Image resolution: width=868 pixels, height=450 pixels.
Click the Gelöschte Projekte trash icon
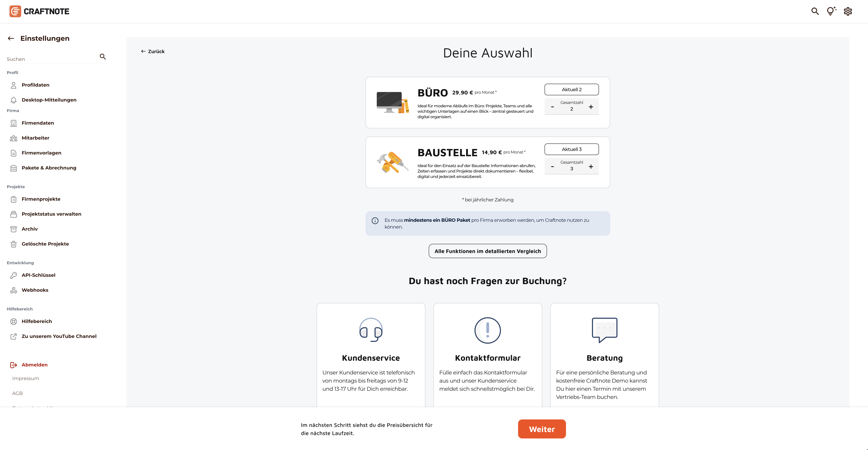(x=13, y=244)
